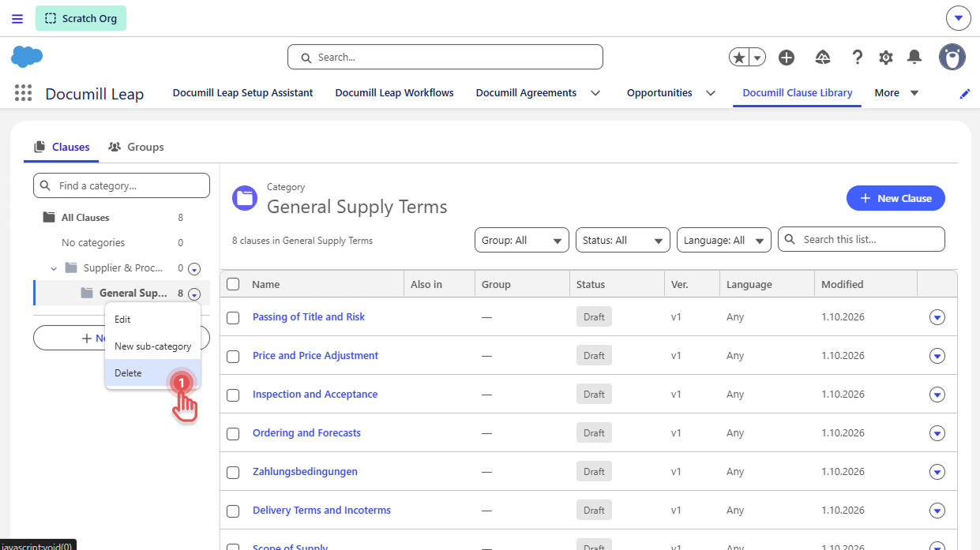Open the Language: All filter dropdown
980x550 pixels.
click(724, 240)
